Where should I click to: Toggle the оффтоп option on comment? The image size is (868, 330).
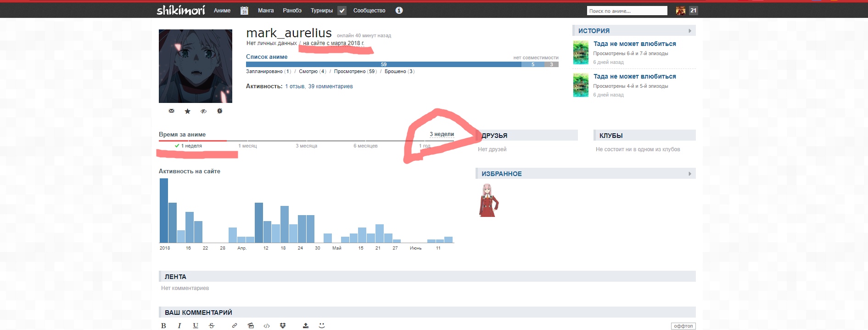tap(683, 326)
